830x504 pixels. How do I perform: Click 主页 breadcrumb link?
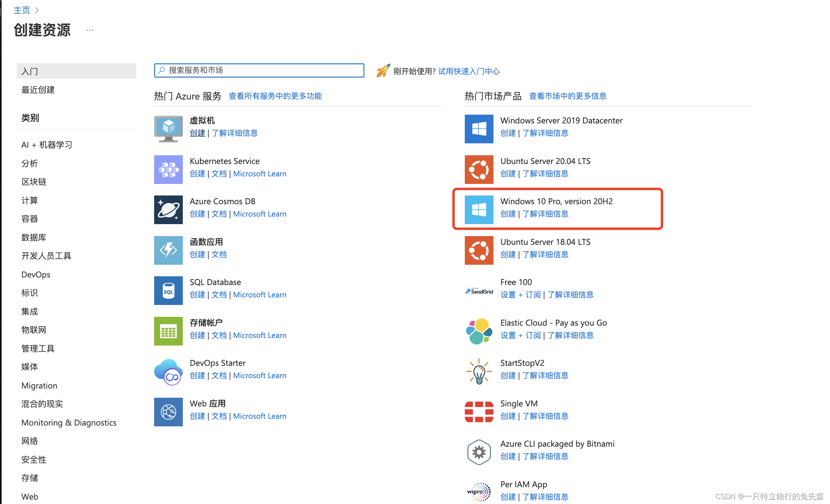coord(22,10)
